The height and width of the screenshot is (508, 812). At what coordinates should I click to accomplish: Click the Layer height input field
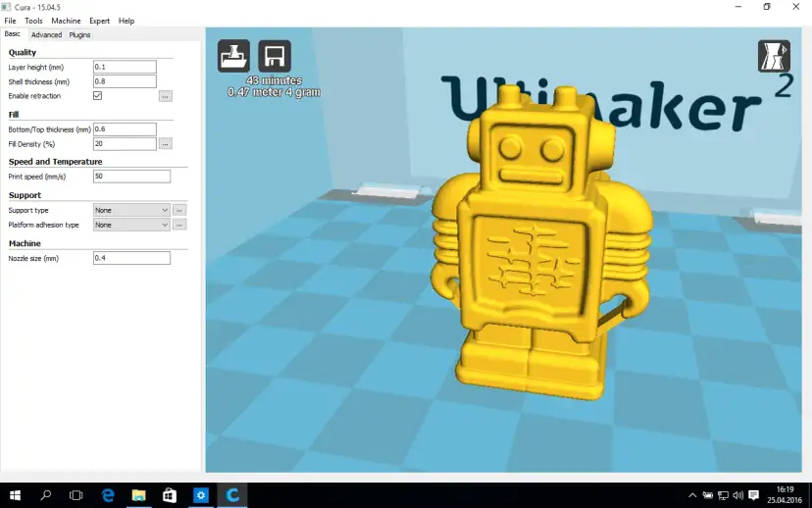point(125,67)
